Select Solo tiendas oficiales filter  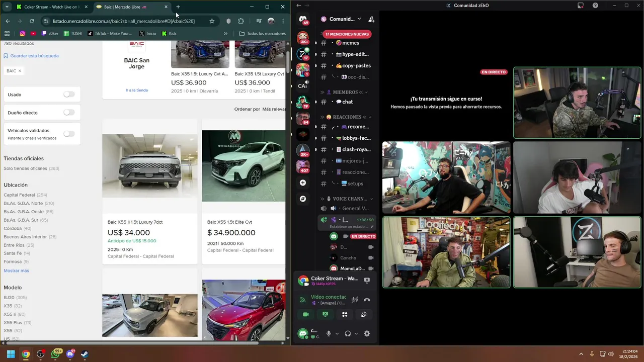(x=25, y=168)
